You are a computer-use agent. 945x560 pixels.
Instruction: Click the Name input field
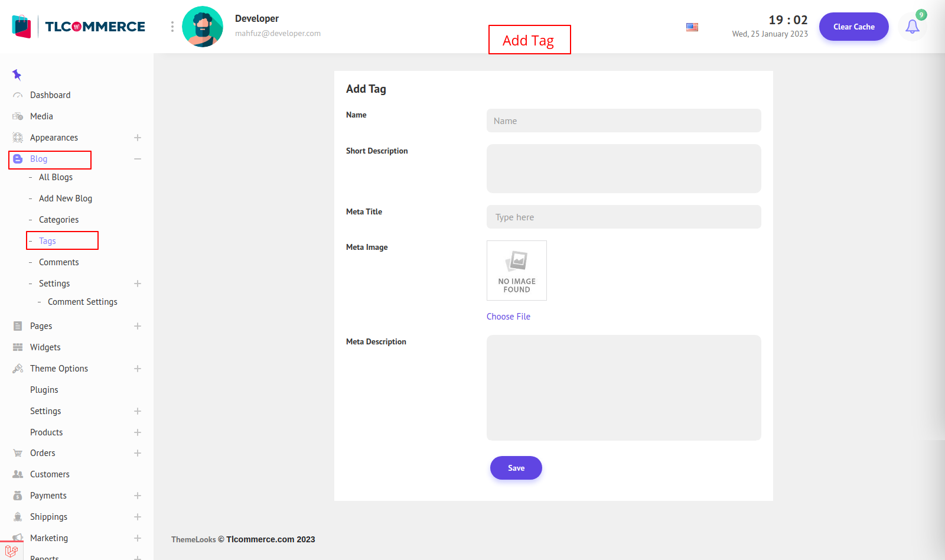(624, 121)
